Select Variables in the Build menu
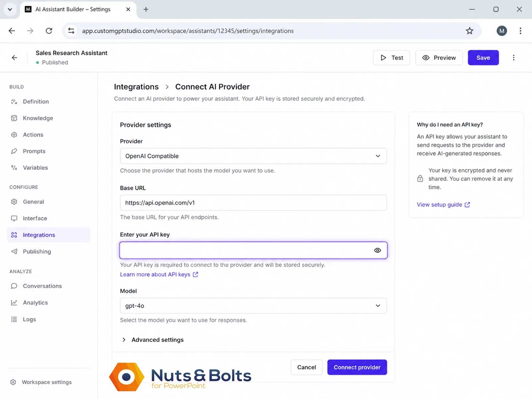This screenshot has width=532, height=399. coord(49,168)
